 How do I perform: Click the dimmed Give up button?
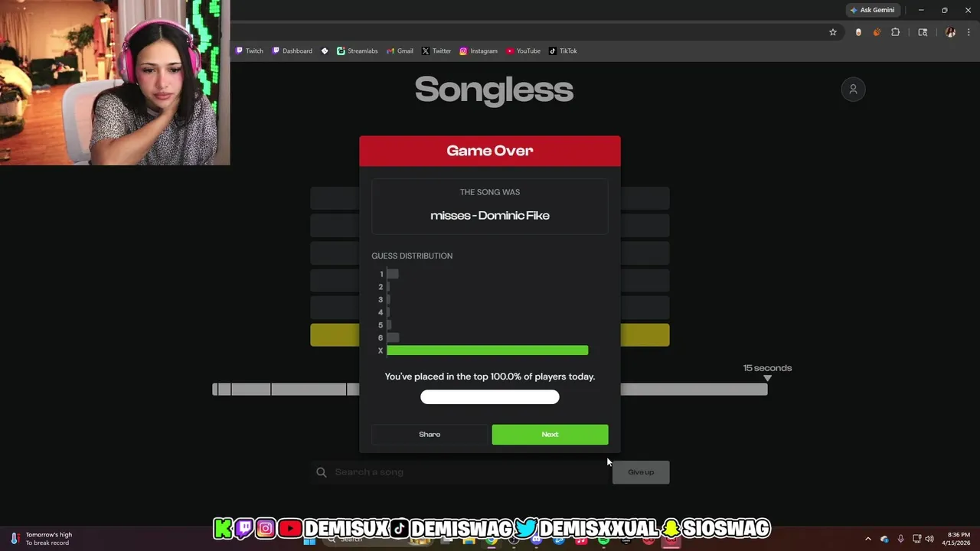point(641,472)
